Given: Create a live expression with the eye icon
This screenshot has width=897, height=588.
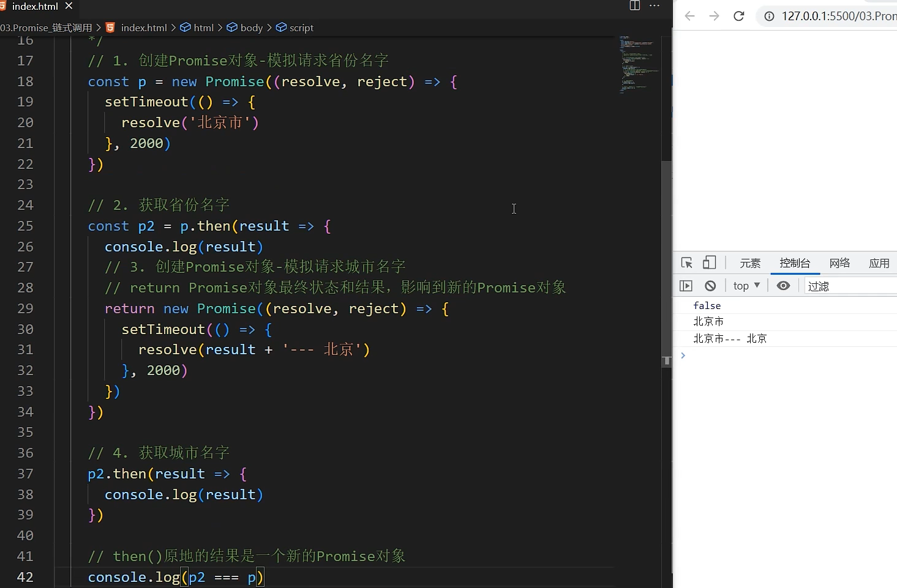Looking at the screenshot, I should pos(784,285).
